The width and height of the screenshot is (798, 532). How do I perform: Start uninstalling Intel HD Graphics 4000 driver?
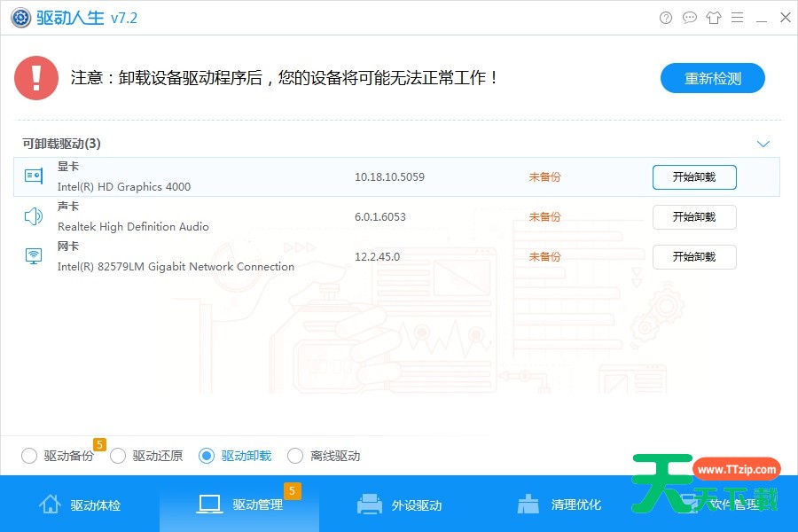(694, 176)
